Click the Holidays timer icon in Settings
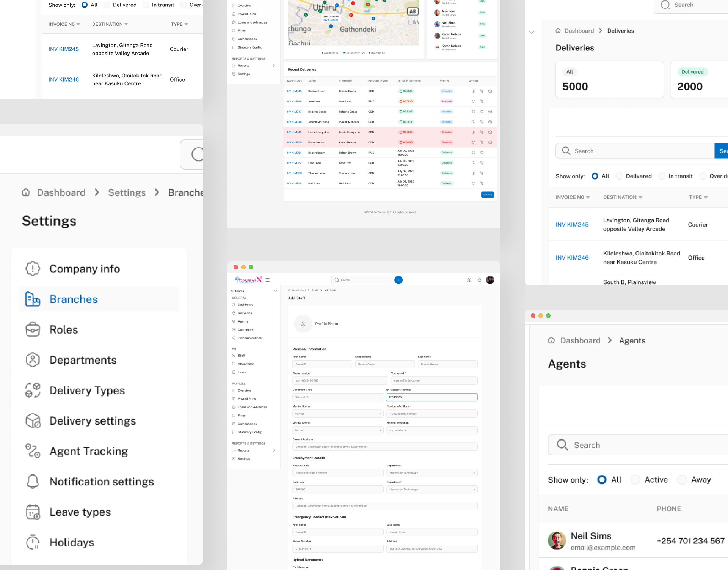This screenshot has width=728, height=570. click(x=33, y=542)
